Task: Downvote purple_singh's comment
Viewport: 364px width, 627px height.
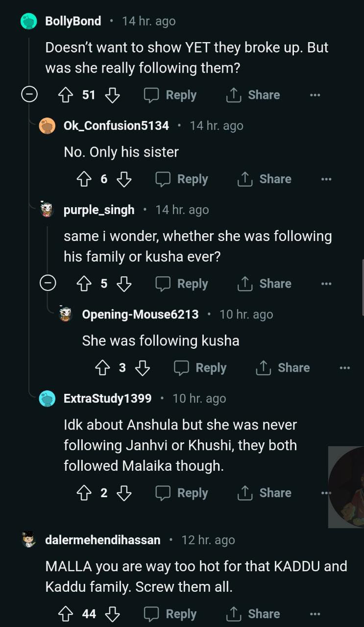Action: [124, 284]
